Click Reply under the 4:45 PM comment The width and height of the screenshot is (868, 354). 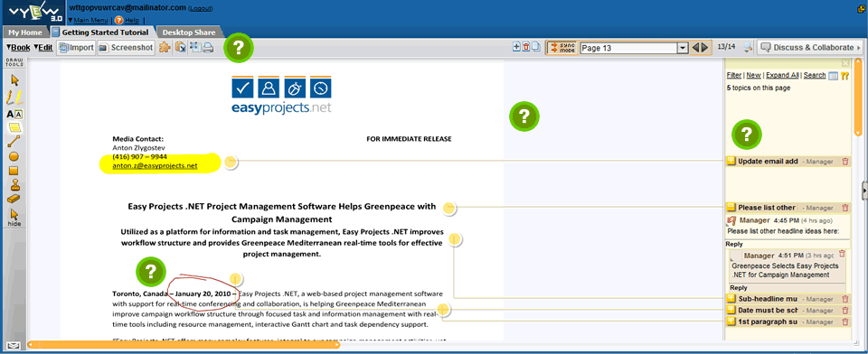click(x=734, y=244)
